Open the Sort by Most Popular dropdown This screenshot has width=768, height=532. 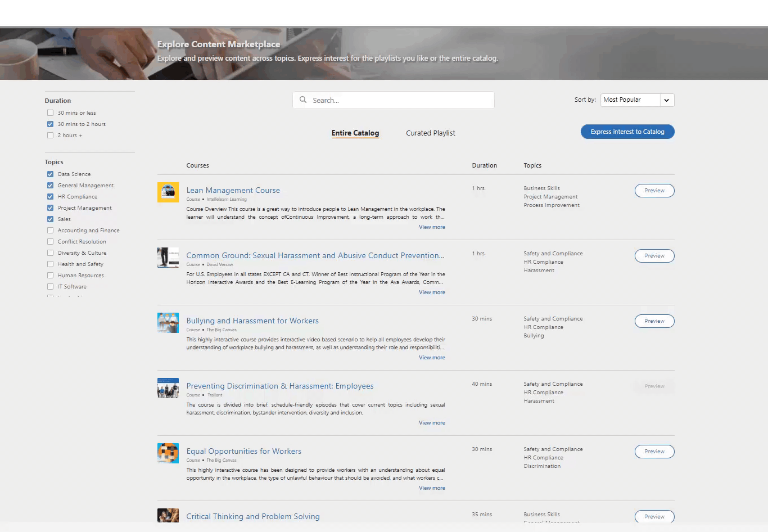click(638, 100)
